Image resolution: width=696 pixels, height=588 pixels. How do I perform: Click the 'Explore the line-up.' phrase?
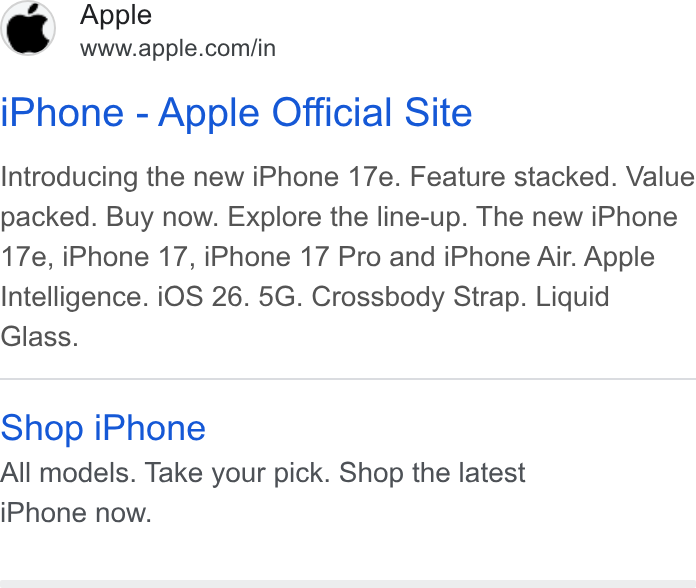point(348,217)
